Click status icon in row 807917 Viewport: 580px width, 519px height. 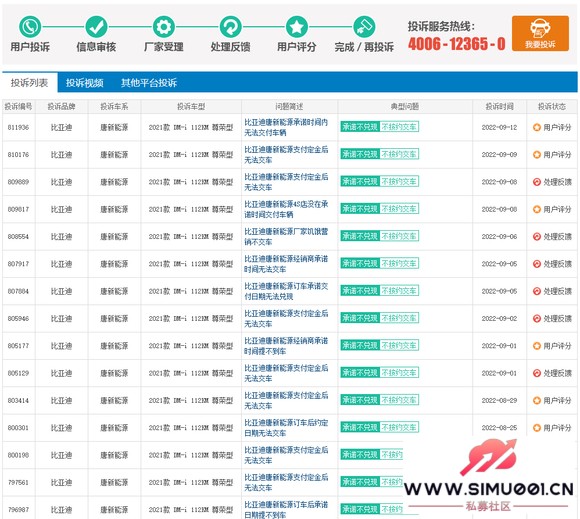click(537, 264)
